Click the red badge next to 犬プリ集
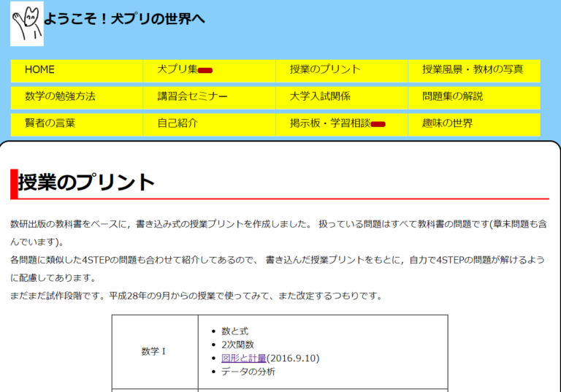 pos(205,71)
